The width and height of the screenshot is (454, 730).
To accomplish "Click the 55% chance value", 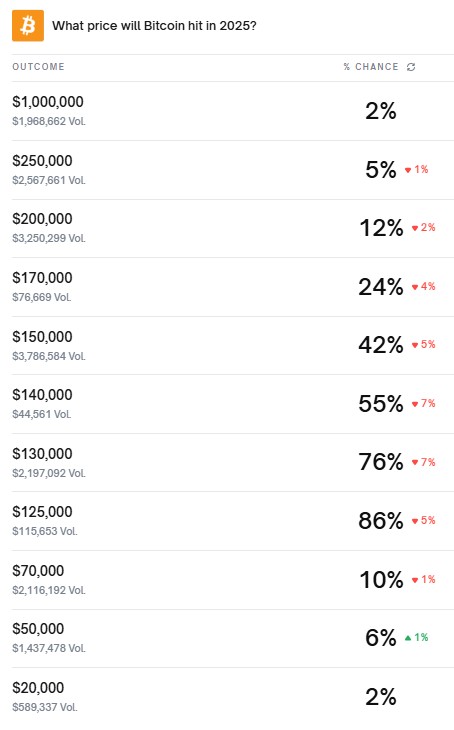I will click(x=381, y=404).
